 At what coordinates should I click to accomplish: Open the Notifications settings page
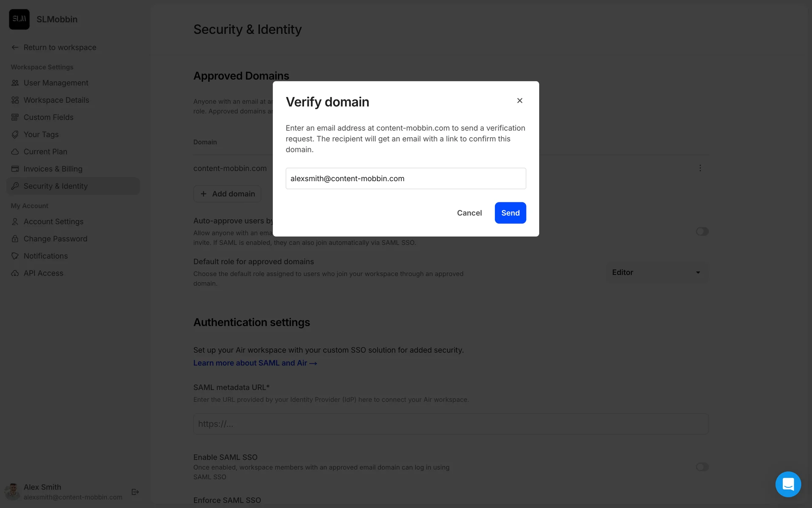pos(46,256)
